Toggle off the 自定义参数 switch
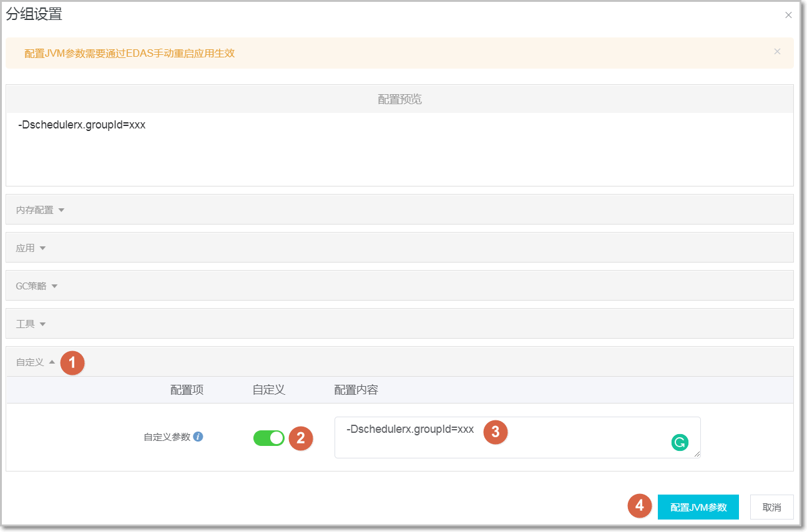 pos(269,438)
